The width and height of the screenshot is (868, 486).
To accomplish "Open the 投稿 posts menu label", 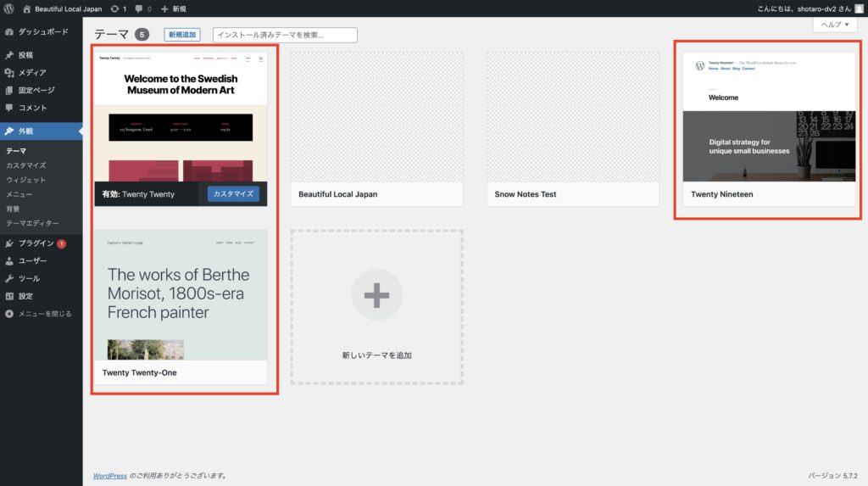I will click(x=25, y=55).
